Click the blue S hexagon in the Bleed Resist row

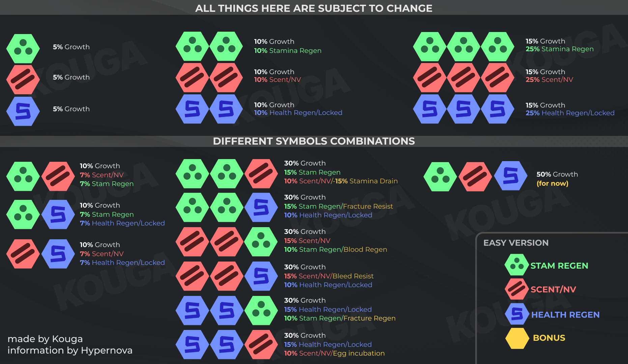click(x=261, y=276)
